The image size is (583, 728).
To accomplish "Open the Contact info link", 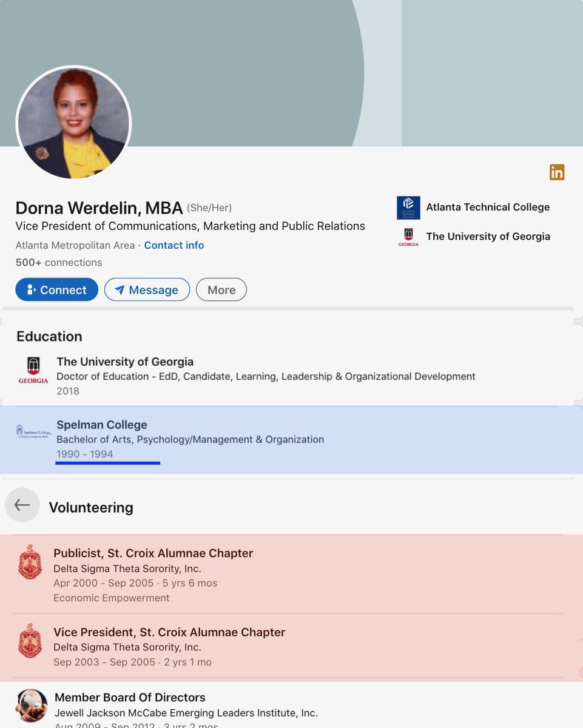I will click(174, 245).
